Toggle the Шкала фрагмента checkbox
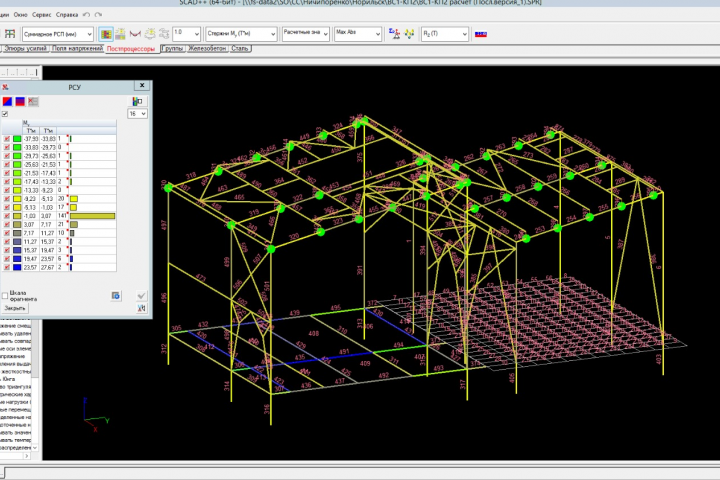Screen dimensions: 720x480 [6, 295]
